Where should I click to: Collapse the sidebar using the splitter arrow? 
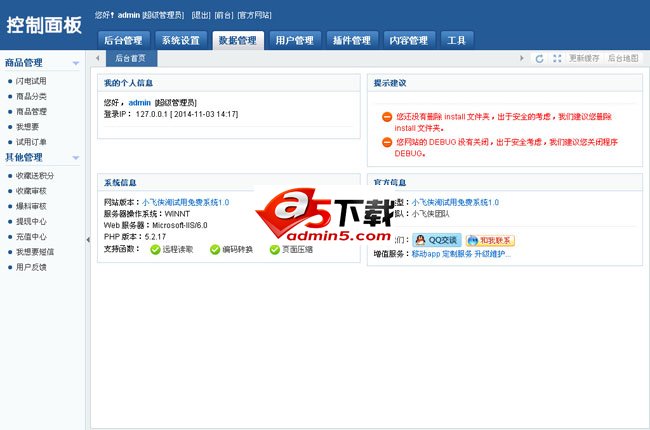[x=88, y=240]
